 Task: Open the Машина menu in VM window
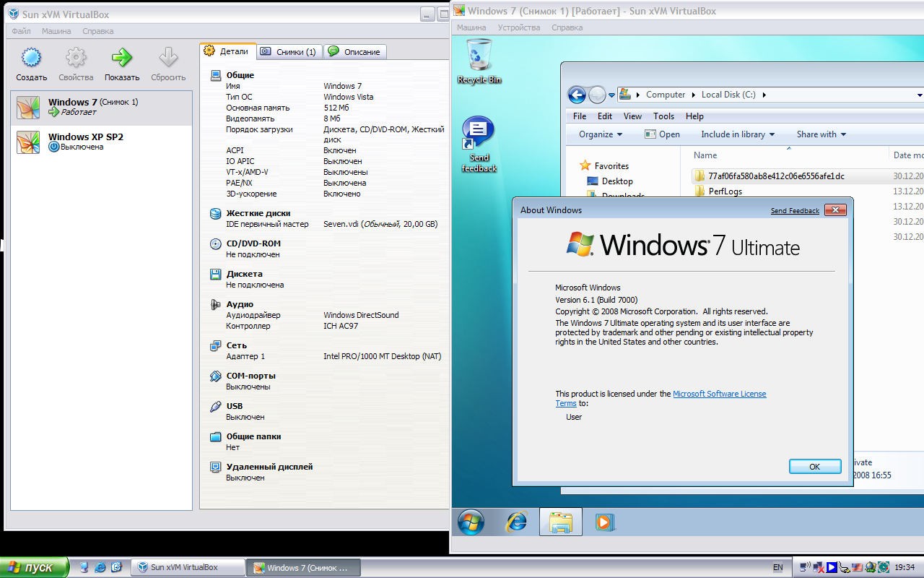471,27
